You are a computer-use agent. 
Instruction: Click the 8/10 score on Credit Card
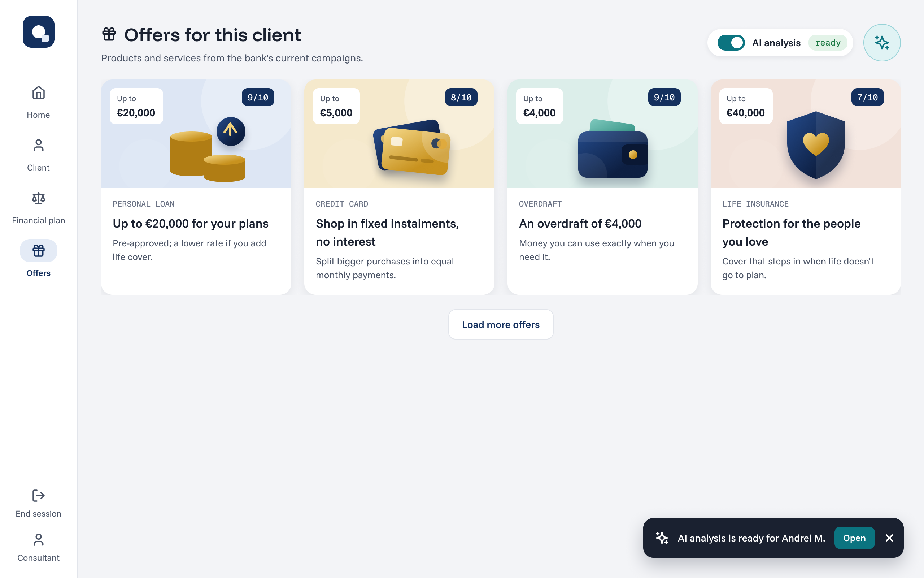pyautogui.click(x=461, y=98)
